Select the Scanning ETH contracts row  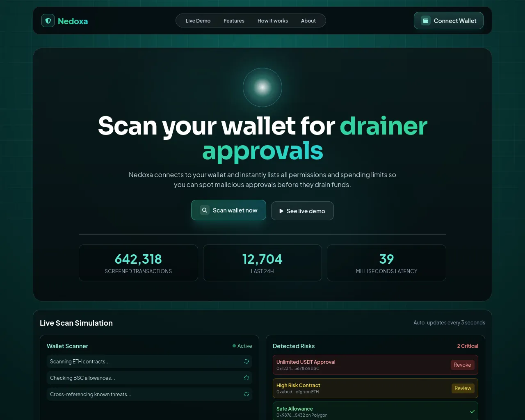[149, 361]
